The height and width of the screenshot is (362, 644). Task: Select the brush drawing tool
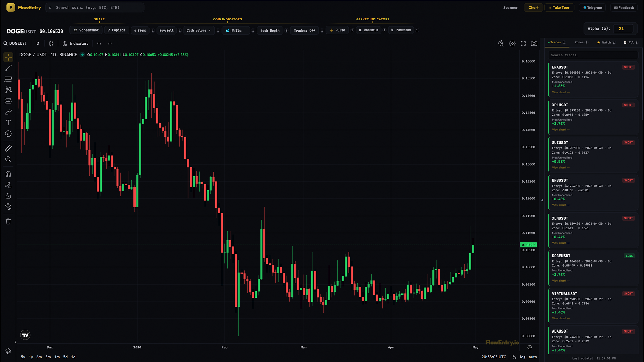(x=8, y=112)
